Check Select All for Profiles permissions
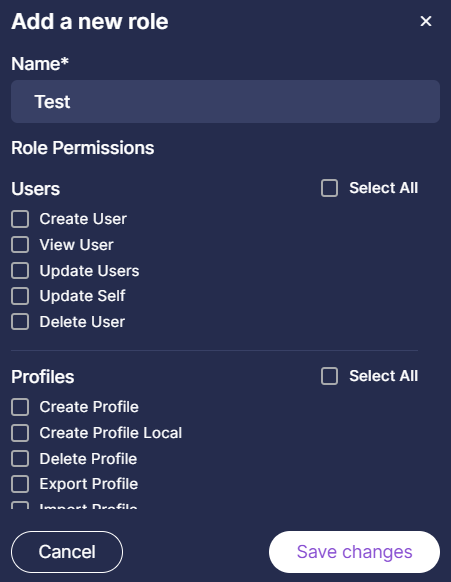451x582 pixels. (329, 376)
